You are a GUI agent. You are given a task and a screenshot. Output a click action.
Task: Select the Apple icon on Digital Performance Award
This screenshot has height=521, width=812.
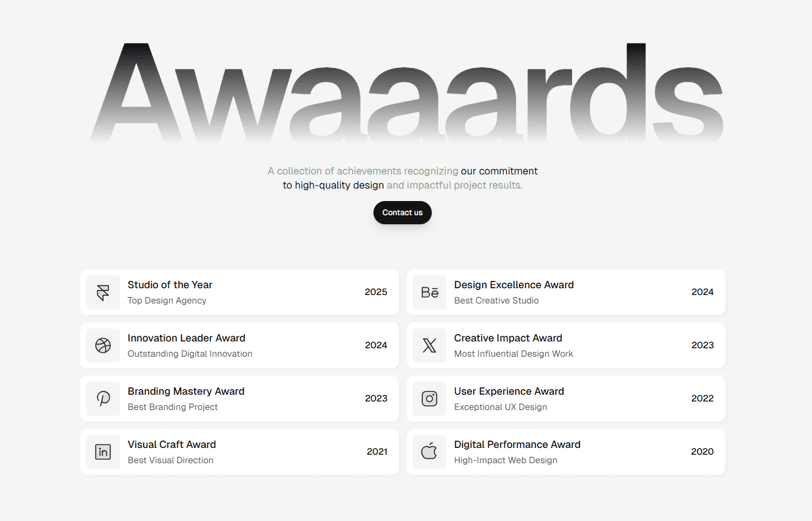[429, 452]
